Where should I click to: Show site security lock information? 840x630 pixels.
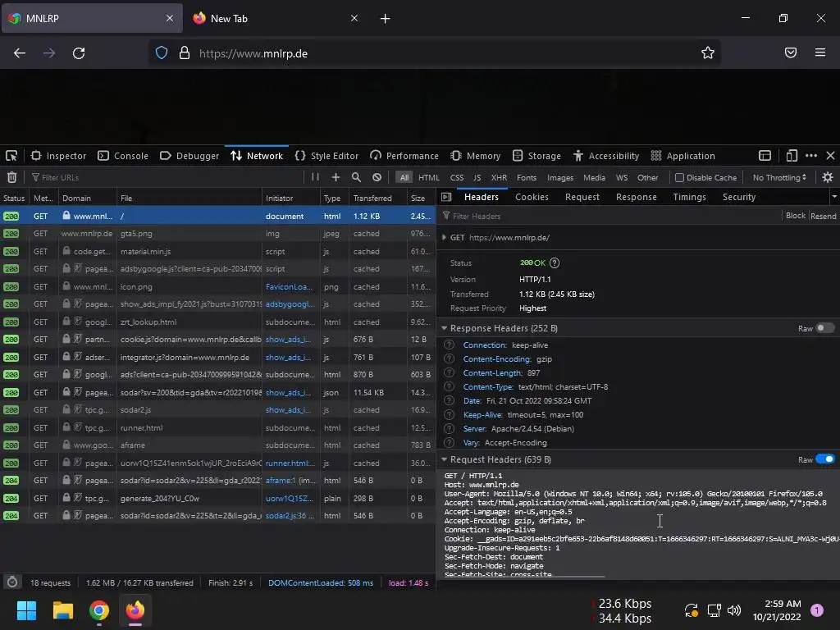185,52
